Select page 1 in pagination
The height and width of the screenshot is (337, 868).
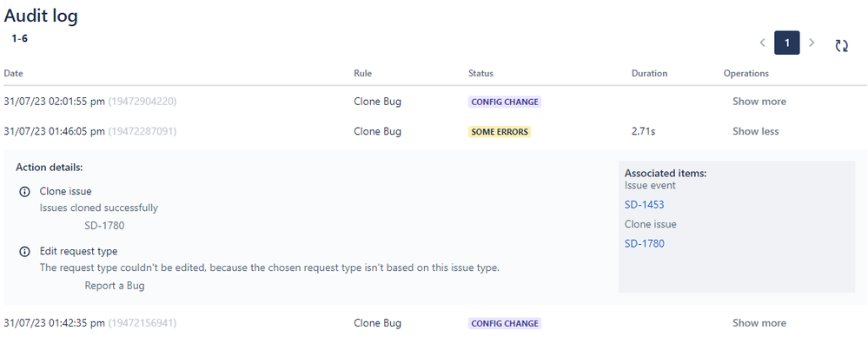[x=786, y=43]
